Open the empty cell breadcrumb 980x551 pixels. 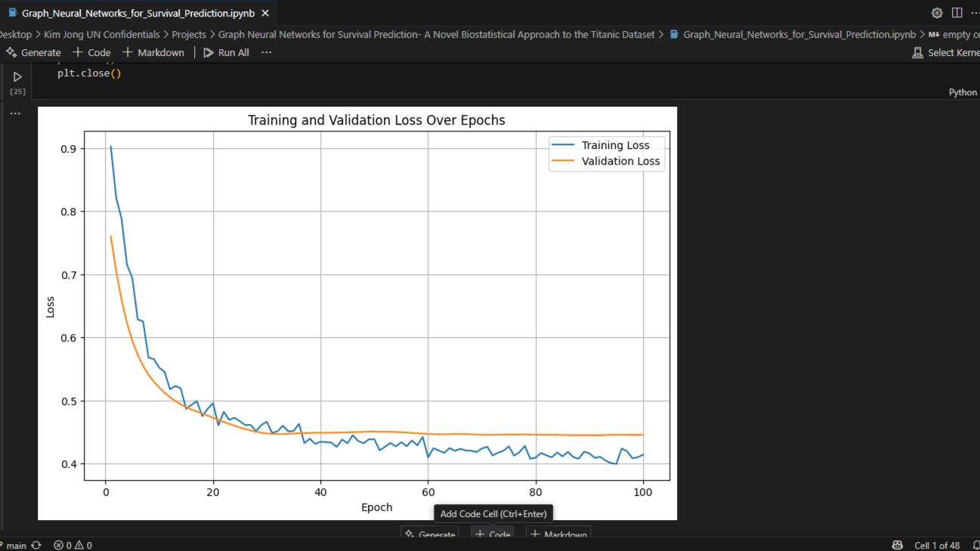click(954, 34)
